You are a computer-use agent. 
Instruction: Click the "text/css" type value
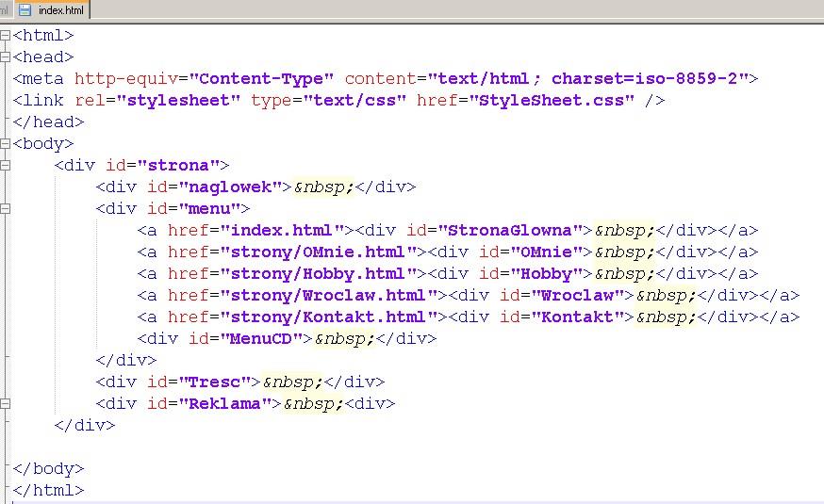click(x=354, y=100)
